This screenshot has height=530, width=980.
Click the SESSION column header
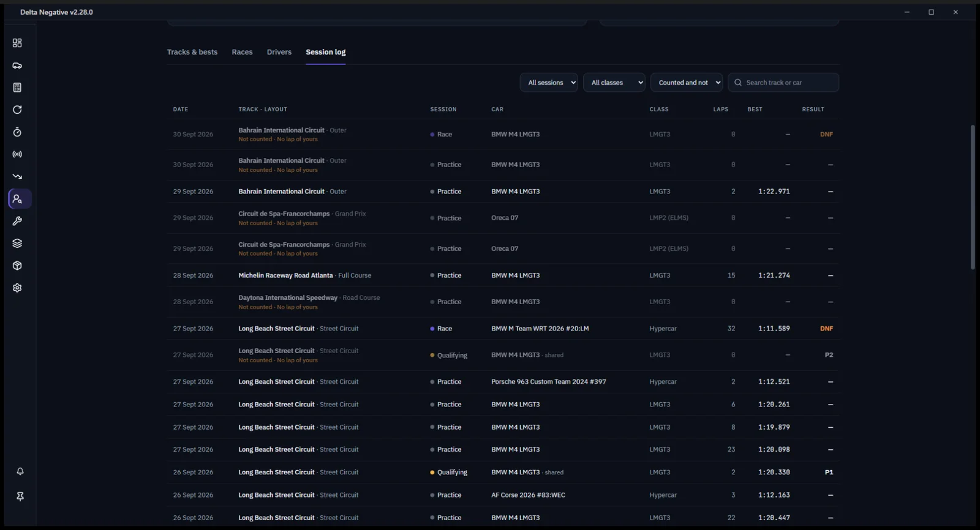[x=443, y=110]
